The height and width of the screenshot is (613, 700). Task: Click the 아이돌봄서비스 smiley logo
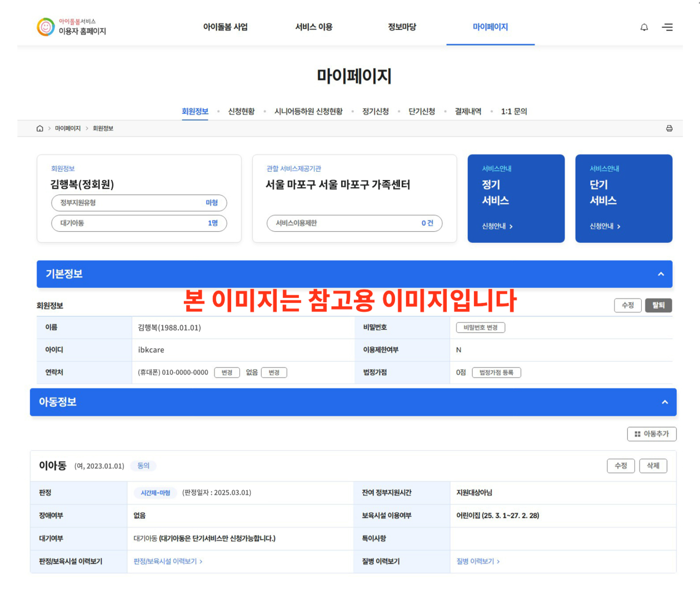click(46, 27)
